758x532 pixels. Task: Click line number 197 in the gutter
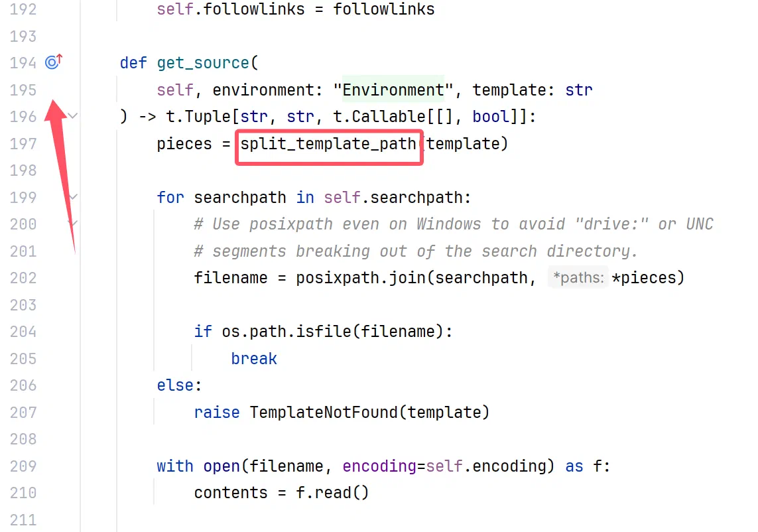click(23, 144)
